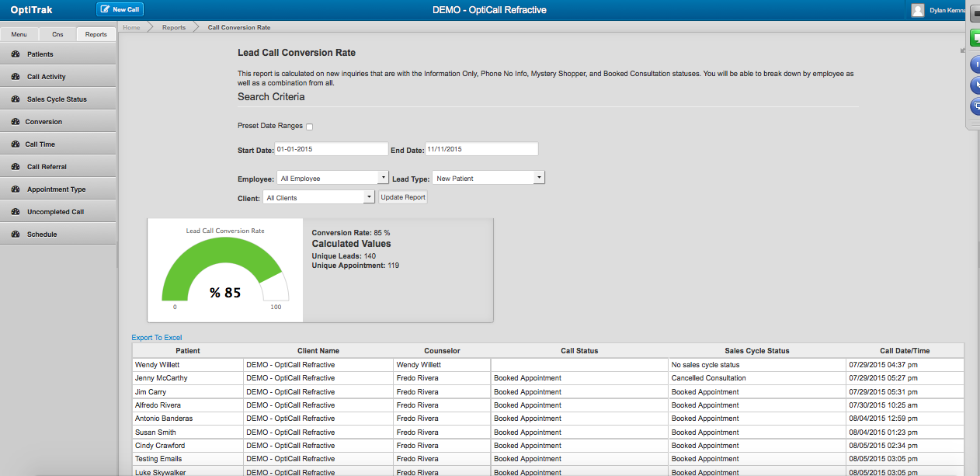The width and height of the screenshot is (980, 476).
Task: Click the gauge icon beside Appointment Type
Action: coord(16,189)
